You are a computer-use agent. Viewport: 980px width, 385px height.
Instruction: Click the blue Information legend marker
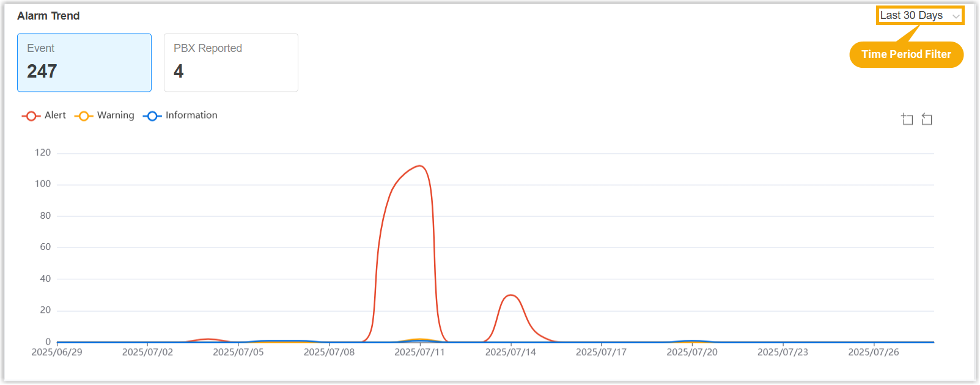(x=152, y=116)
